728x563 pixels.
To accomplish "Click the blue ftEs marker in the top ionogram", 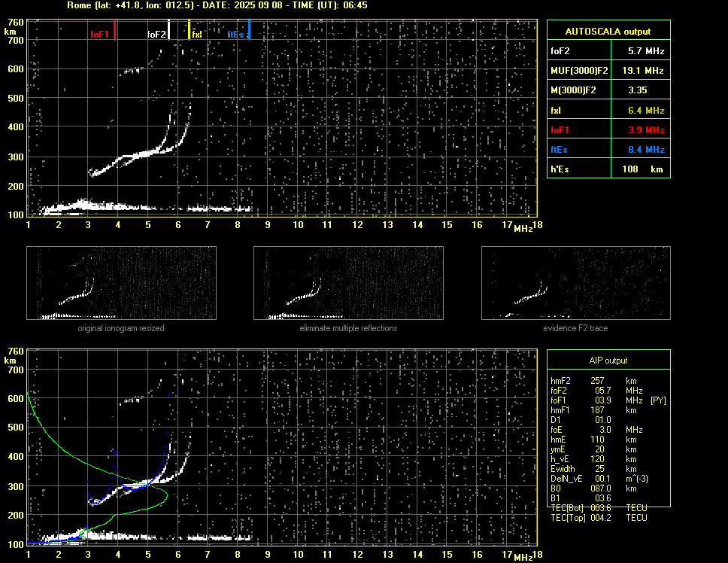I will (x=250, y=29).
